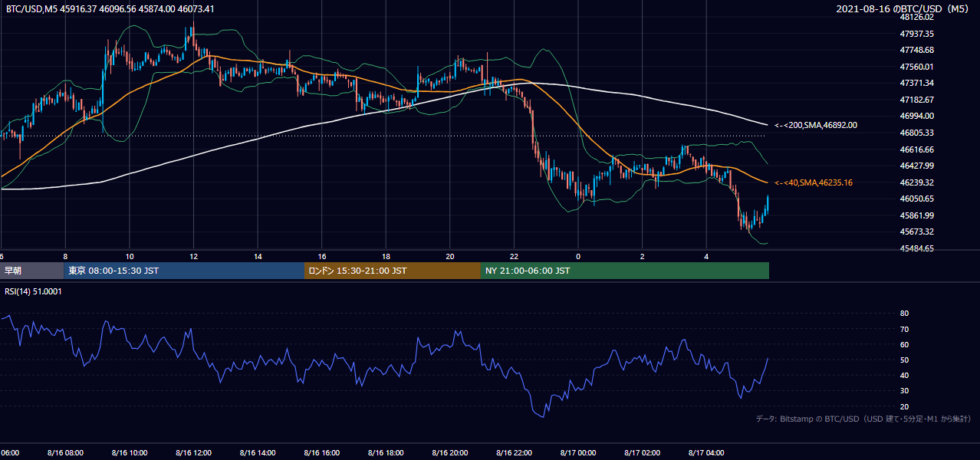Click price axis label 46427.99

[x=916, y=166]
